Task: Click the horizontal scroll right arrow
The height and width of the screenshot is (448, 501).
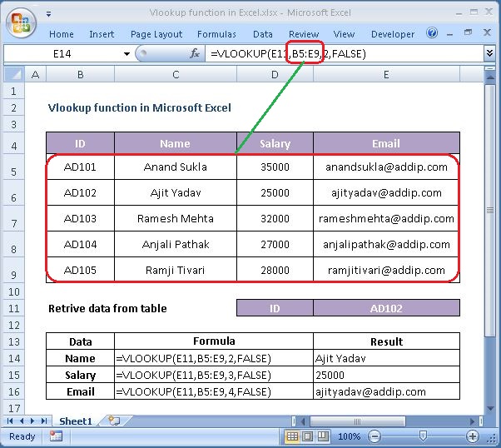Action: point(472,421)
